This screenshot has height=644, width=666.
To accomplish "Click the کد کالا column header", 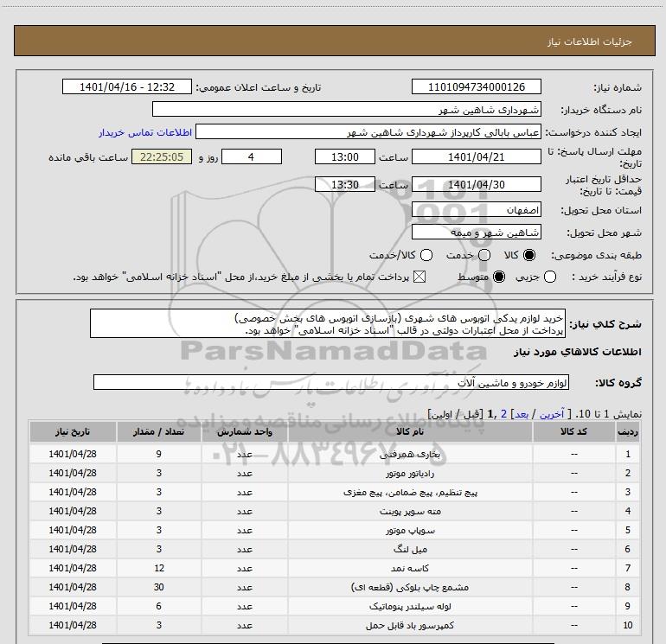I will tap(573, 431).
